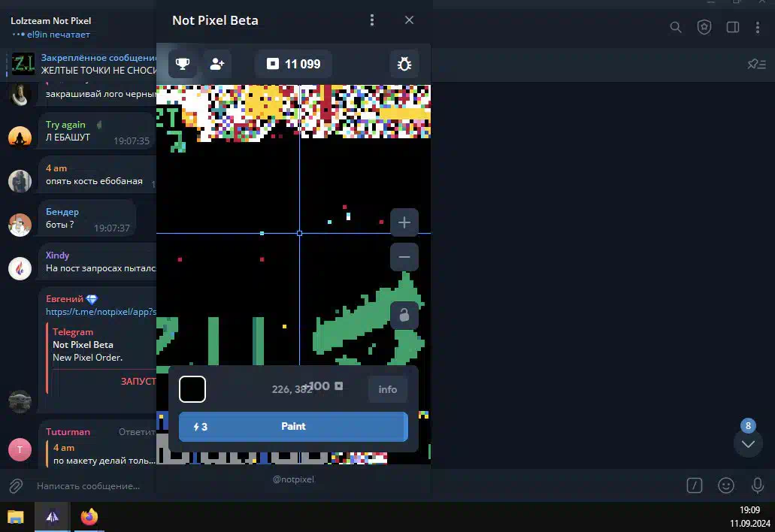Open the trophy leaderboard in Not Pixel
Image resolution: width=775 pixels, height=532 pixels.
[x=183, y=64]
